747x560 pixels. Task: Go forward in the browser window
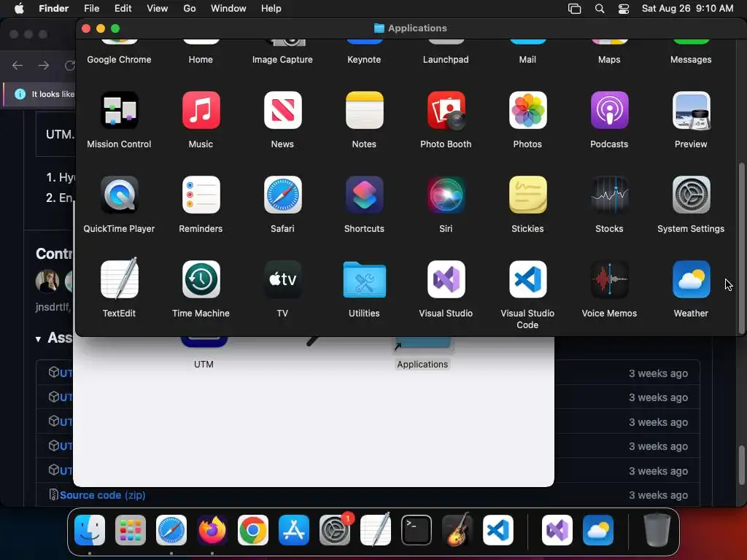44,65
